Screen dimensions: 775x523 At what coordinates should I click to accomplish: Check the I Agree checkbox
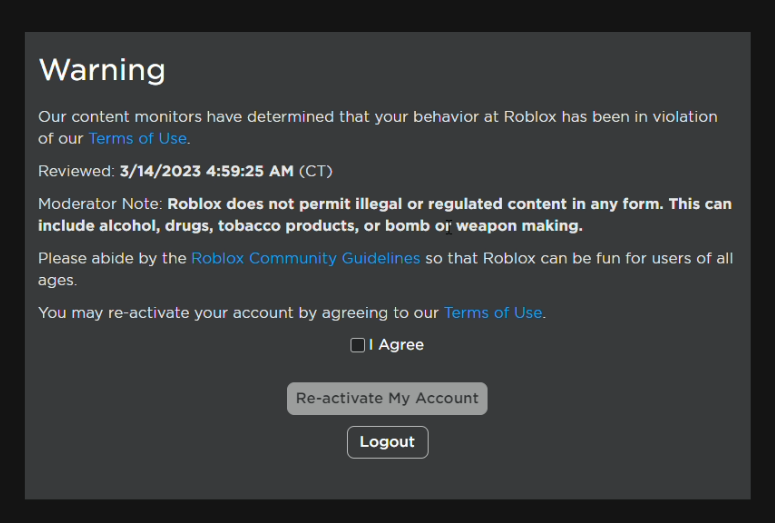pos(357,345)
